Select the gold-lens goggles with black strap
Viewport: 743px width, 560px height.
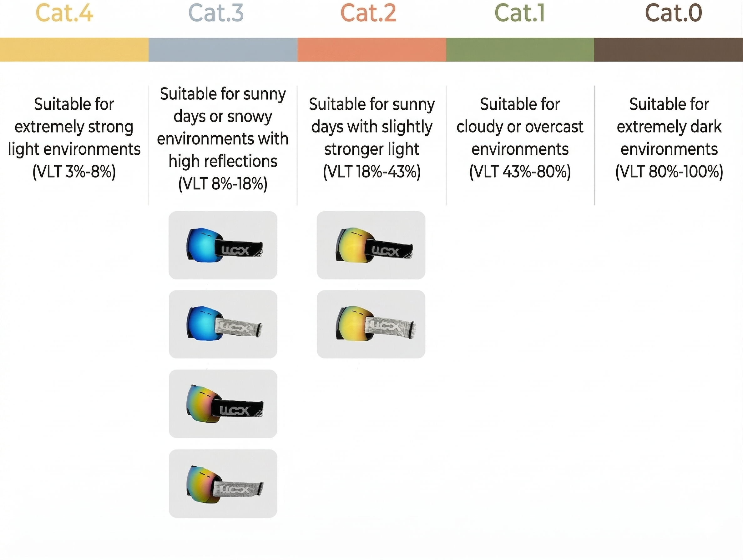tap(371, 245)
